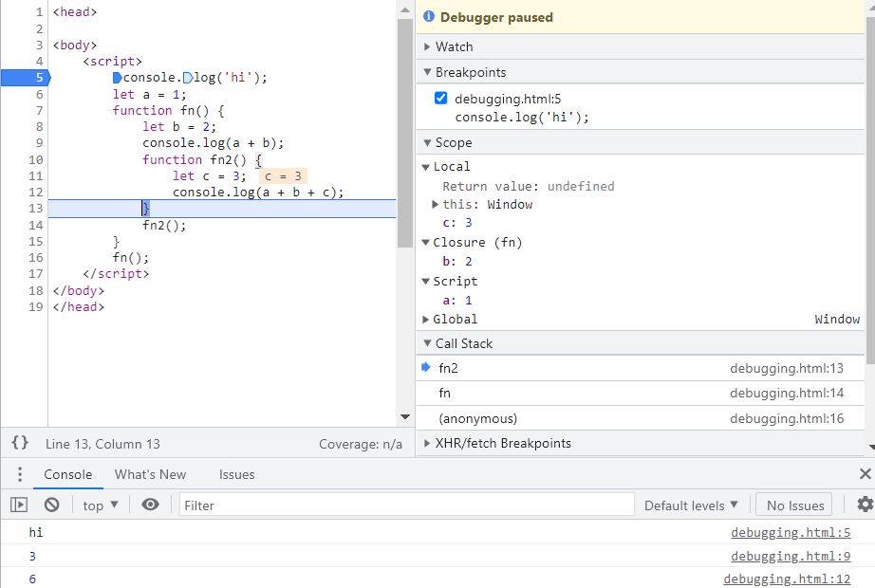
Task: Click the fn2(); code line
Action: 164,226
